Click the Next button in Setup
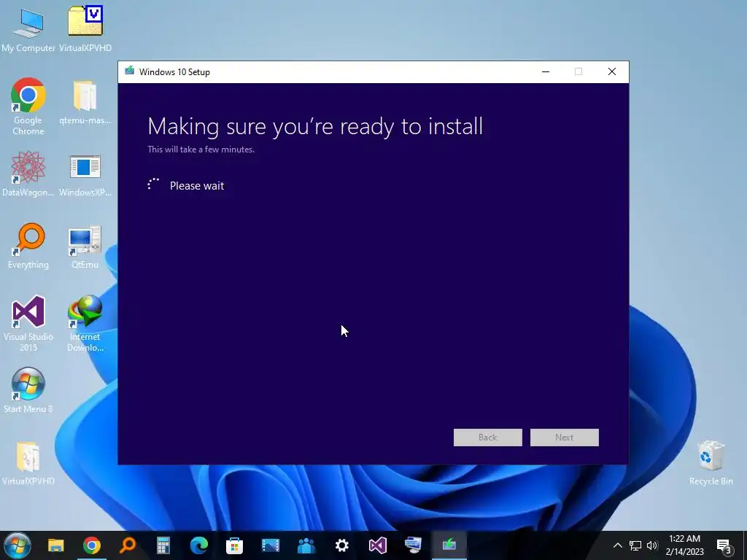The height and width of the screenshot is (560, 747). click(565, 437)
